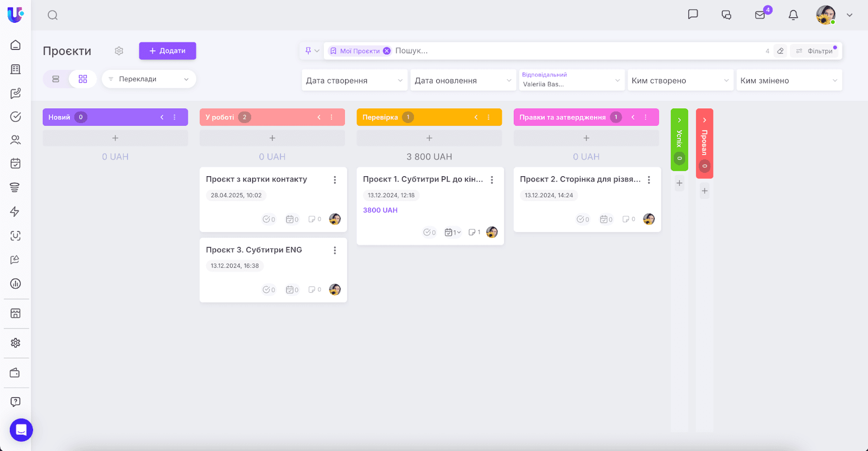868x451 pixels.
Task: Open the tasks checkmark icon in sidebar
Action: click(16, 117)
